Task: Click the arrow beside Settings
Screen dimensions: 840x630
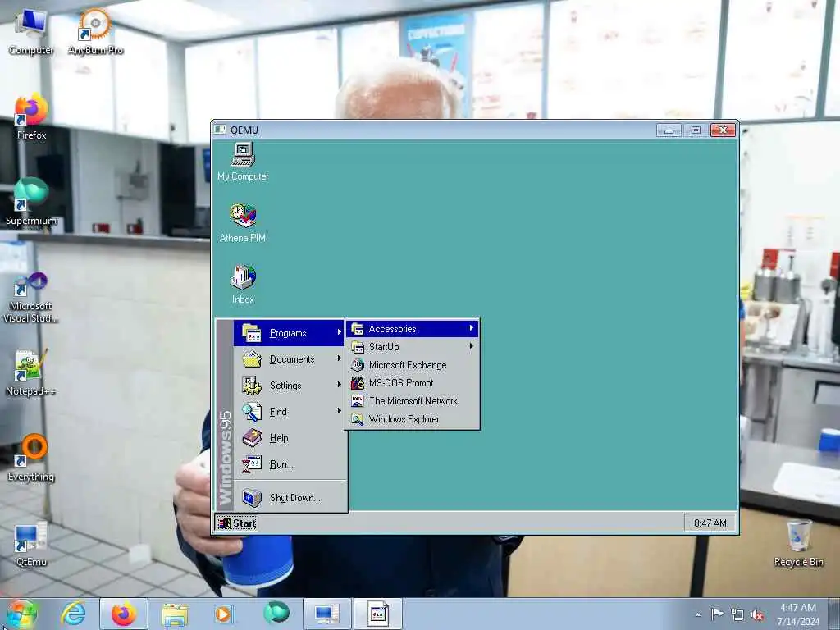Action: [339, 384]
